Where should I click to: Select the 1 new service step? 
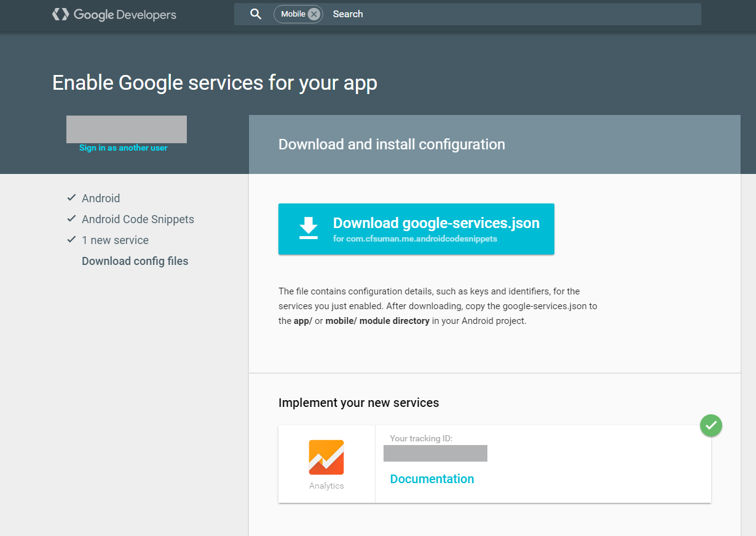coord(116,240)
